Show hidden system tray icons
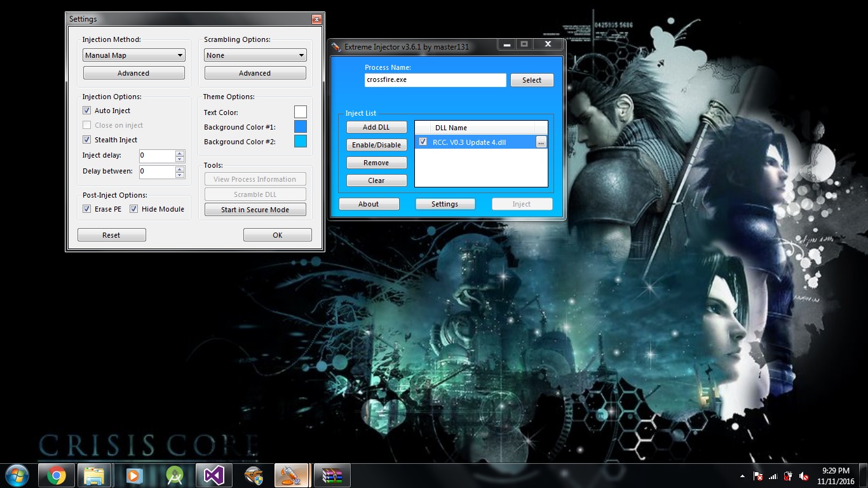Screen dimensions: 868x488 pos(743,476)
